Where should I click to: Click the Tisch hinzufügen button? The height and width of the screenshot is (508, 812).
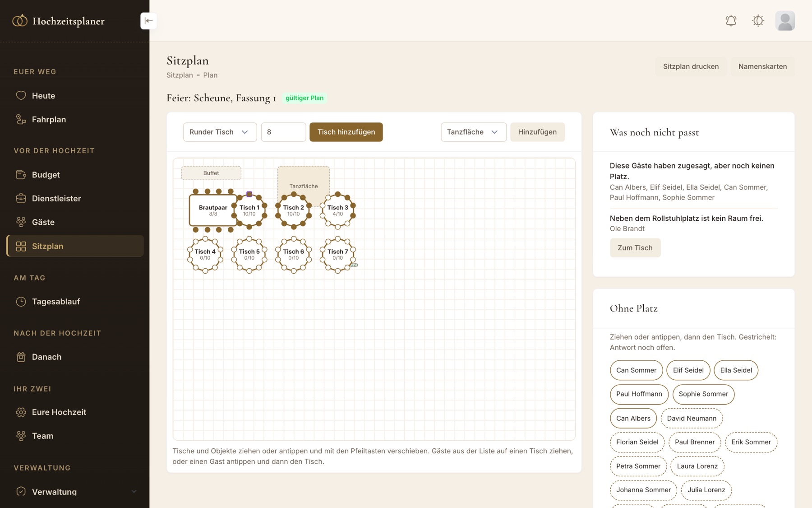pyautogui.click(x=346, y=132)
